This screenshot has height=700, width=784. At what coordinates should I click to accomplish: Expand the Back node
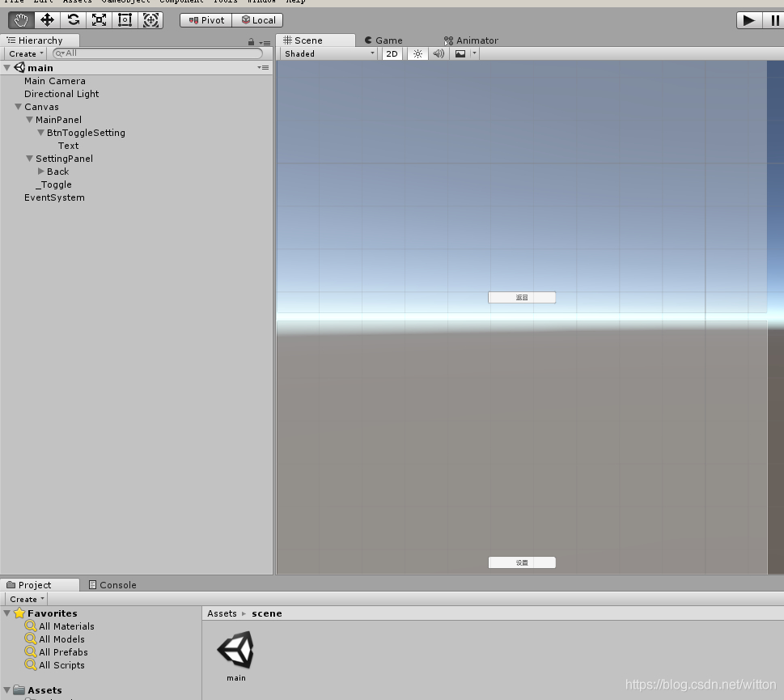coord(41,172)
